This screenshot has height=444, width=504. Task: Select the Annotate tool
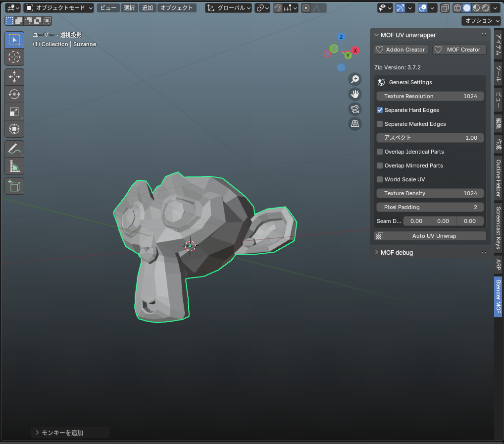pos(14,149)
